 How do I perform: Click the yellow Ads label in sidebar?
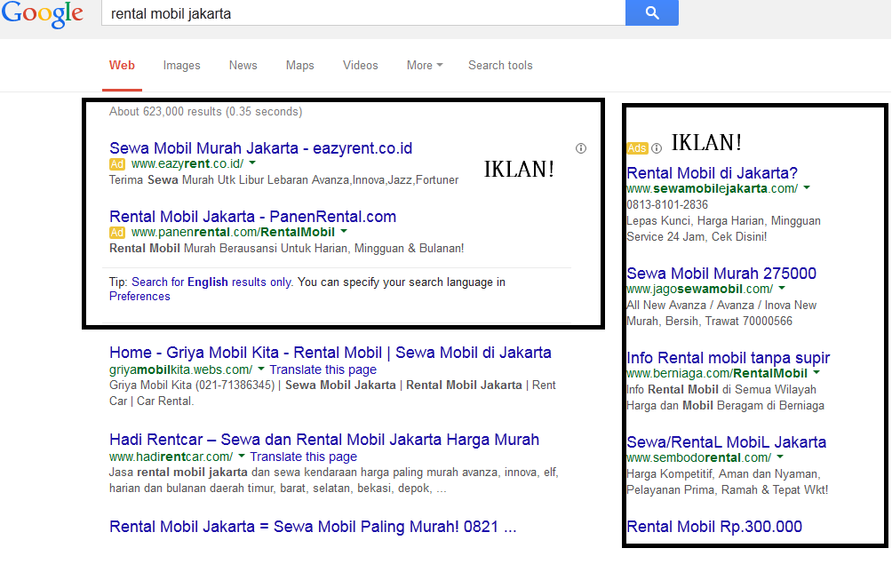point(637,148)
